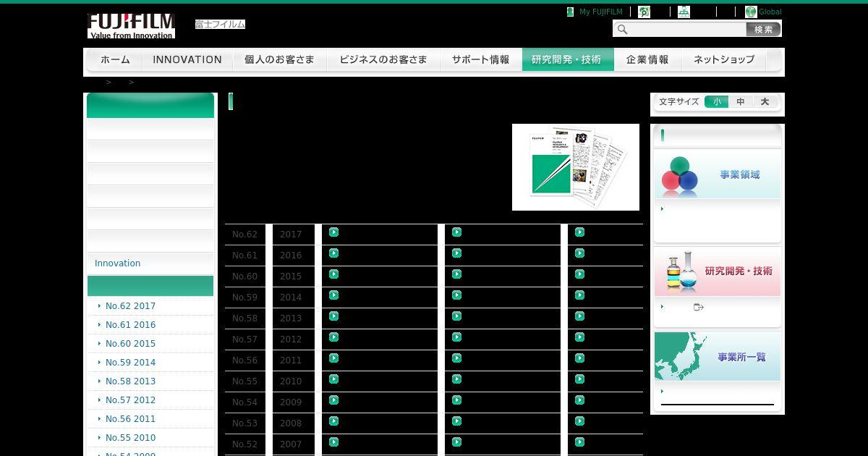Open sidebar link No.59 2014
The width and height of the screenshot is (868, 456).
point(130,363)
